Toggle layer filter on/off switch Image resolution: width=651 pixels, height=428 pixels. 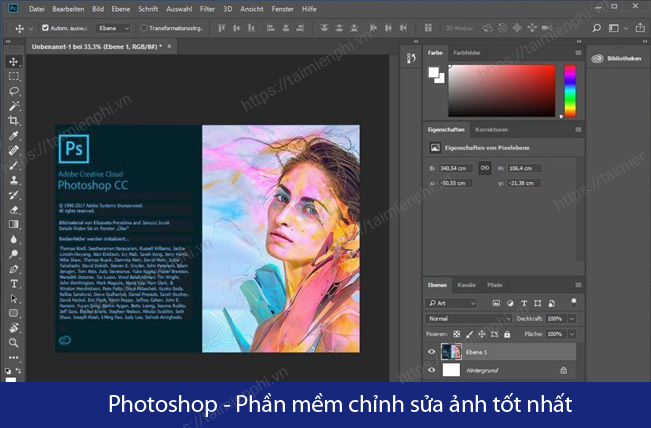[x=574, y=302]
